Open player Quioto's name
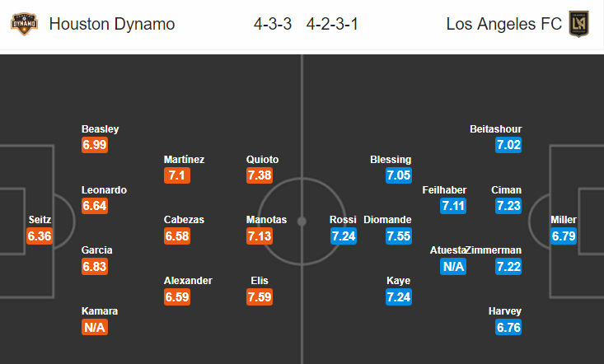 [x=262, y=159]
